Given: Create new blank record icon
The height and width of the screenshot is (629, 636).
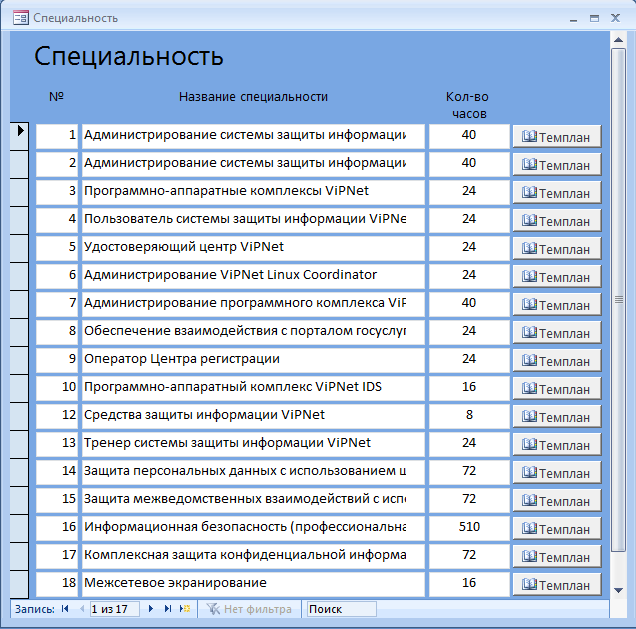Looking at the screenshot, I should coord(185,609).
